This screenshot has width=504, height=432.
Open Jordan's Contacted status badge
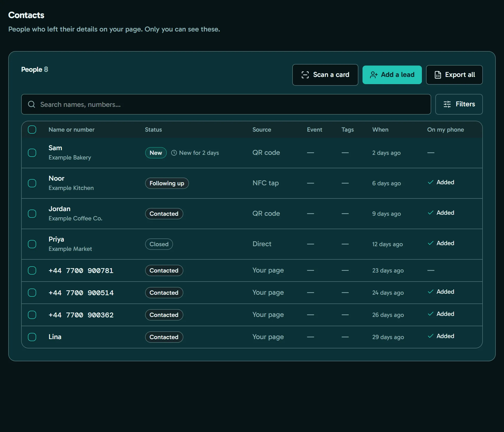click(x=164, y=214)
